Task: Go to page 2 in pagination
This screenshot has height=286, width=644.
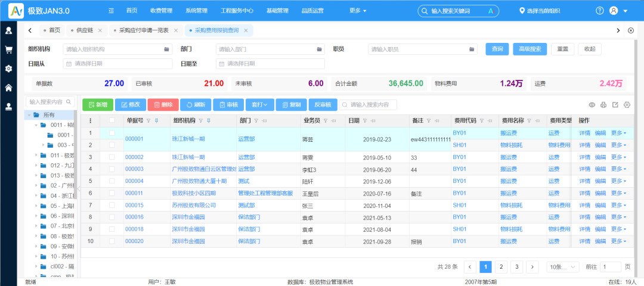Action: click(501, 267)
